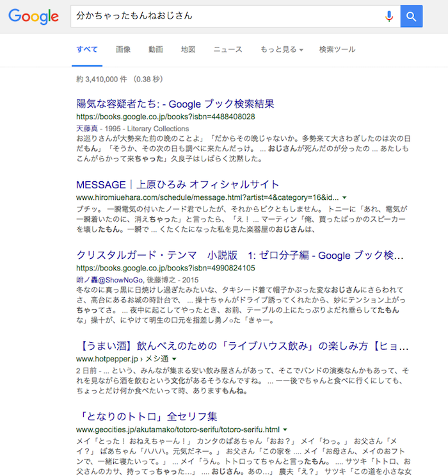Screen dimensions: 448x476
Task: Expand dropdown arrow beside hiromiuehara.com URL
Action: point(345,198)
